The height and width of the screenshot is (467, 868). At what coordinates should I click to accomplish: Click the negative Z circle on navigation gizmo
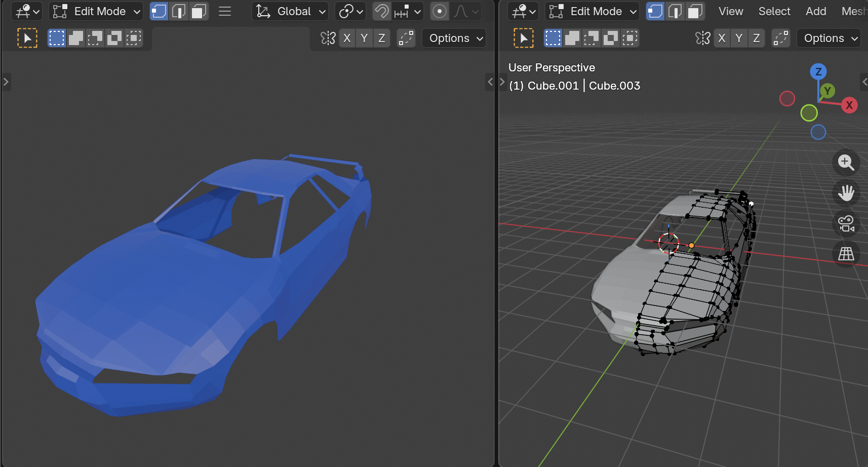pos(818,132)
